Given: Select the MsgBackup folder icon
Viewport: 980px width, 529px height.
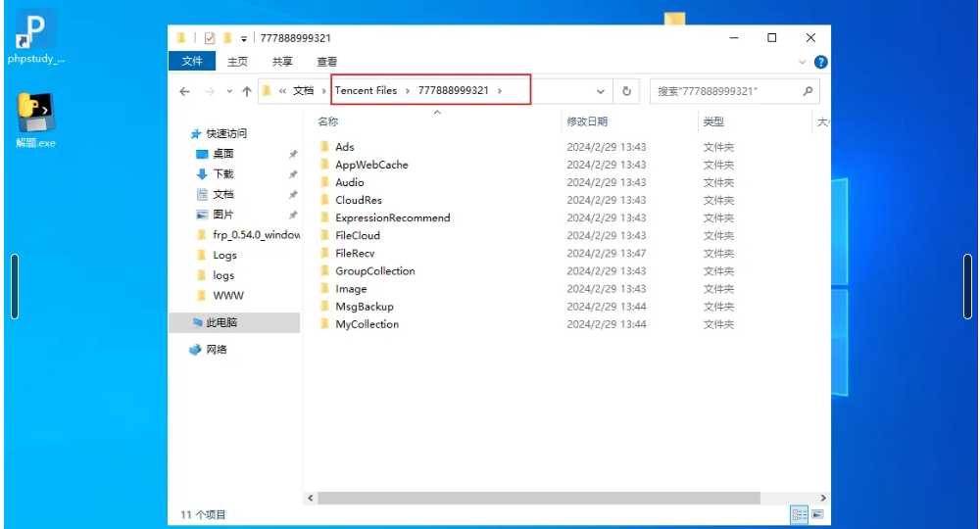Looking at the screenshot, I should [x=325, y=306].
